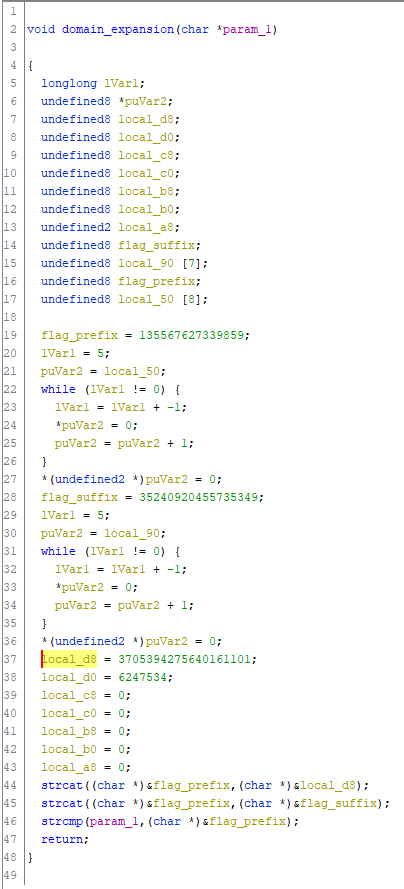Click the constant 35240920455735349
Viewport: 404px width, 889px height.
point(198,497)
